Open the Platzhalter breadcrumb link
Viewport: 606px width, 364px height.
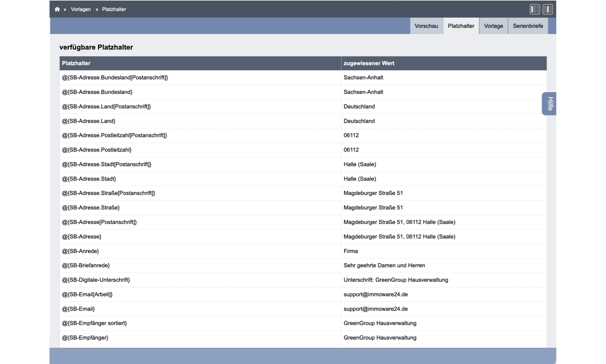coord(114,9)
